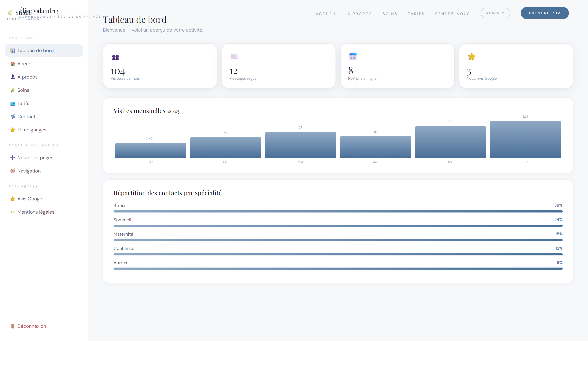Viewport: 588px width, 367px height.
Task: Click the Jun bar in visits chart
Action: click(x=525, y=139)
